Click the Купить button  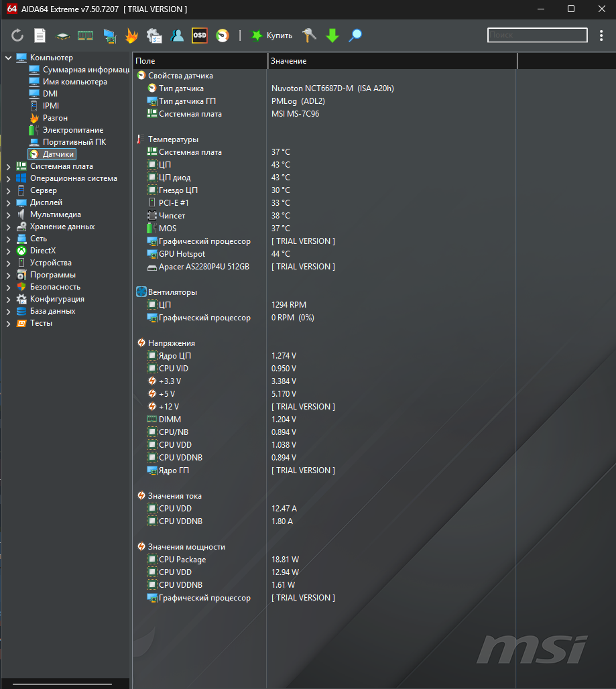[x=271, y=36]
